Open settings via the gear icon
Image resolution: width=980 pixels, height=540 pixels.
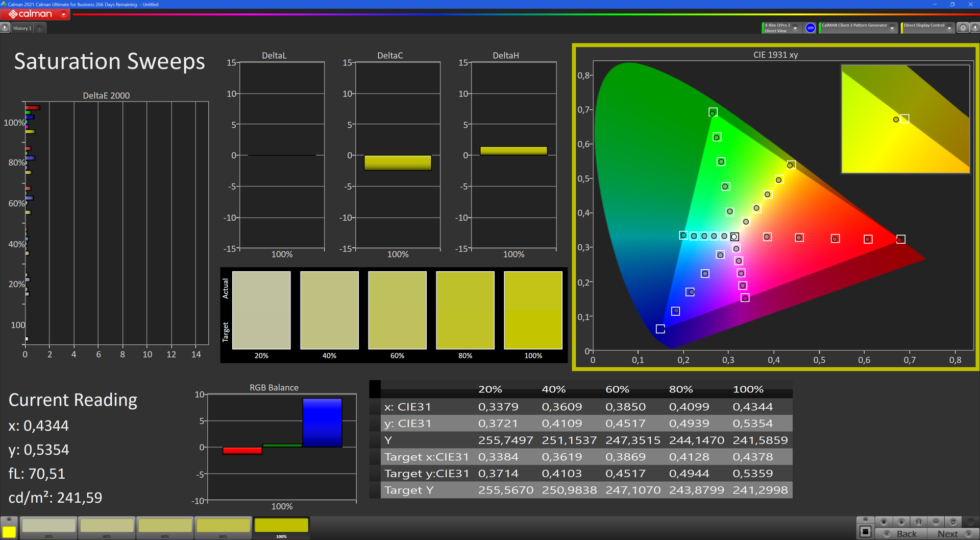point(963,28)
